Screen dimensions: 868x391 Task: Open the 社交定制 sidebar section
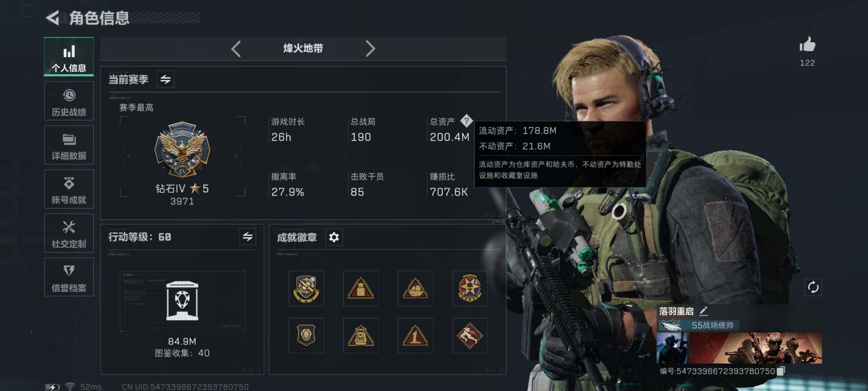[x=69, y=233]
